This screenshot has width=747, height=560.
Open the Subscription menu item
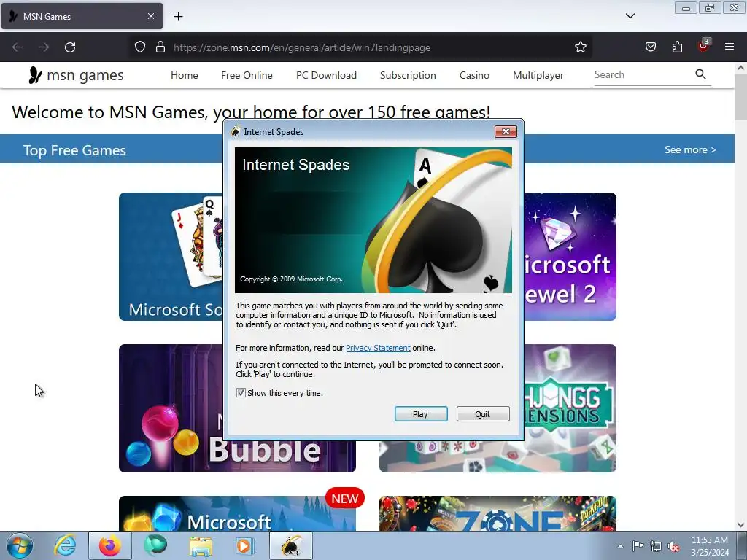click(408, 75)
